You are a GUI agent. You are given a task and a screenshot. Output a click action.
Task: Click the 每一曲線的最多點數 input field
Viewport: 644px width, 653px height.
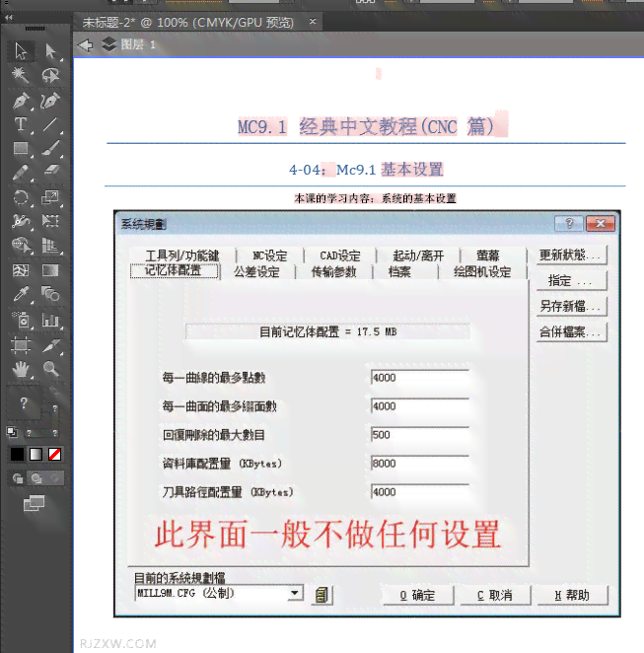point(419,378)
